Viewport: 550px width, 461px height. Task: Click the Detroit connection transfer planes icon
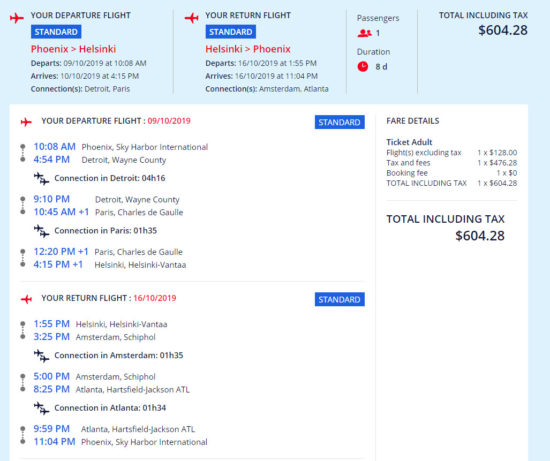pos(41,178)
